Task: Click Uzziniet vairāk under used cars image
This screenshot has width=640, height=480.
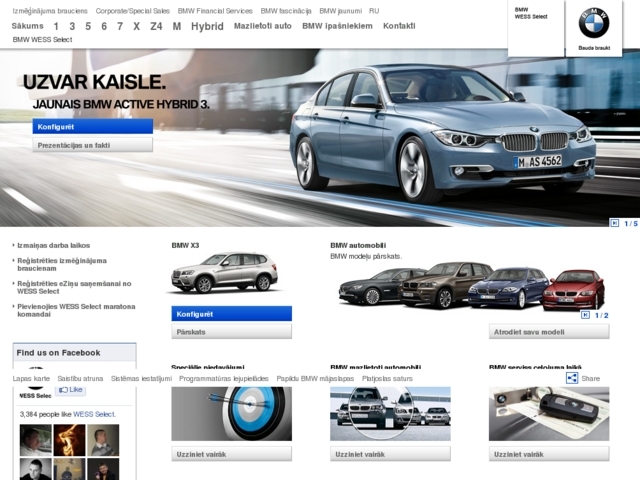Action: [390, 454]
